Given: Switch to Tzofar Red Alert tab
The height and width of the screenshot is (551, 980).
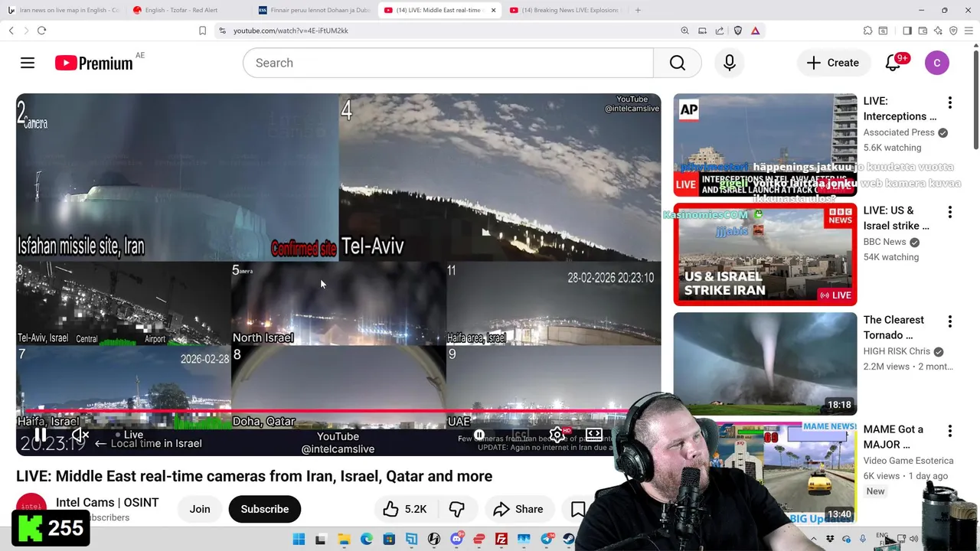Looking at the screenshot, I should [188, 10].
